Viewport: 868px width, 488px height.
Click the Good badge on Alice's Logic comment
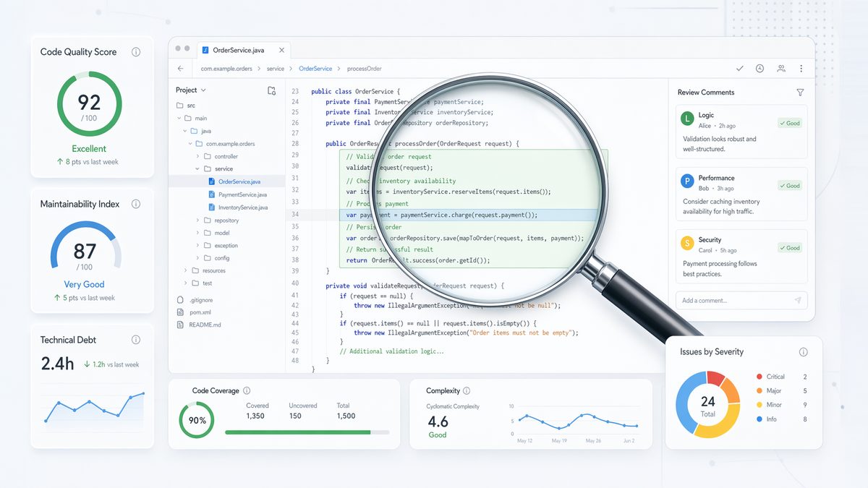788,123
